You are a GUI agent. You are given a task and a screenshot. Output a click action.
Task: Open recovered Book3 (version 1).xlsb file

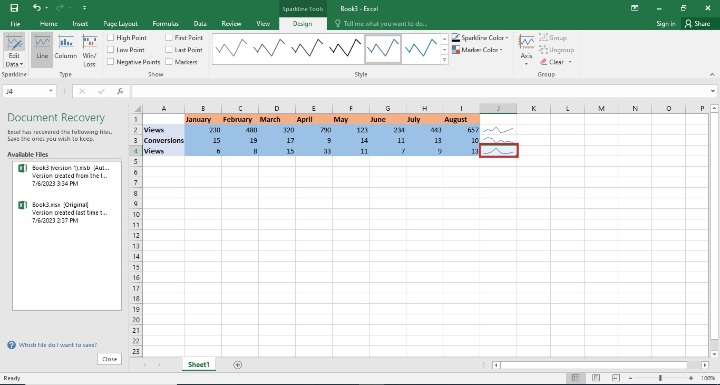pos(67,176)
